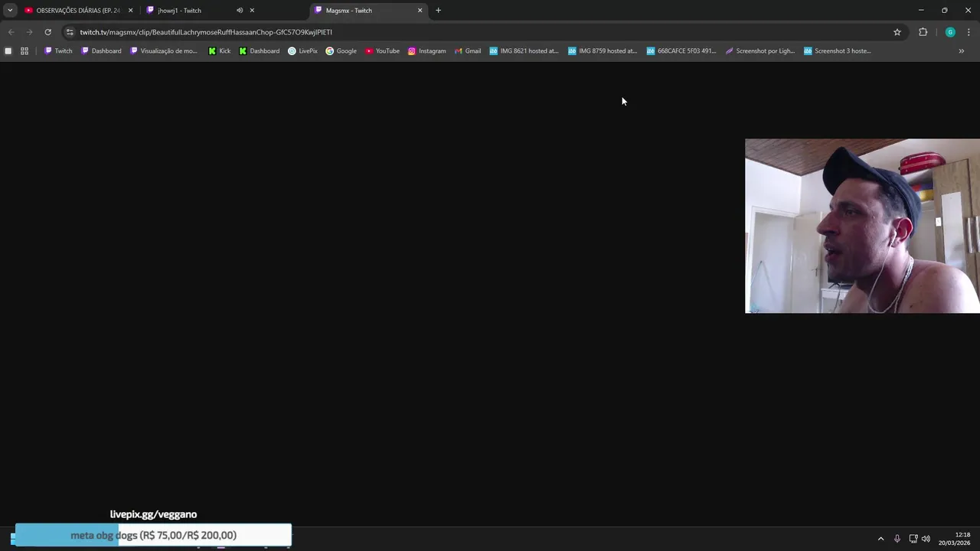Open the YouTube bookmark
This screenshot has height=551, width=980.
click(x=382, y=51)
